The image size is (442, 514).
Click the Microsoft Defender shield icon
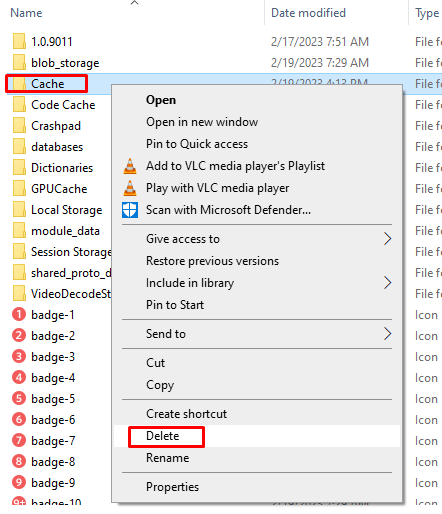point(130,210)
